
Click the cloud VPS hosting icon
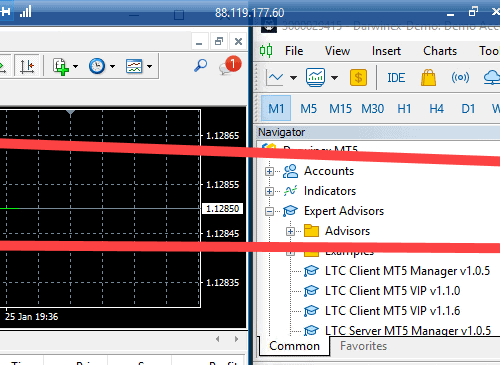point(492,78)
